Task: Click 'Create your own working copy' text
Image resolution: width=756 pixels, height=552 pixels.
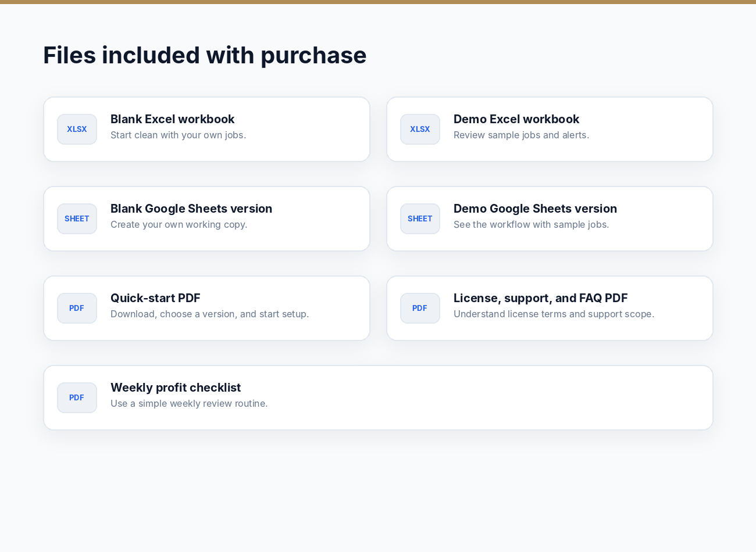Action: tap(179, 224)
